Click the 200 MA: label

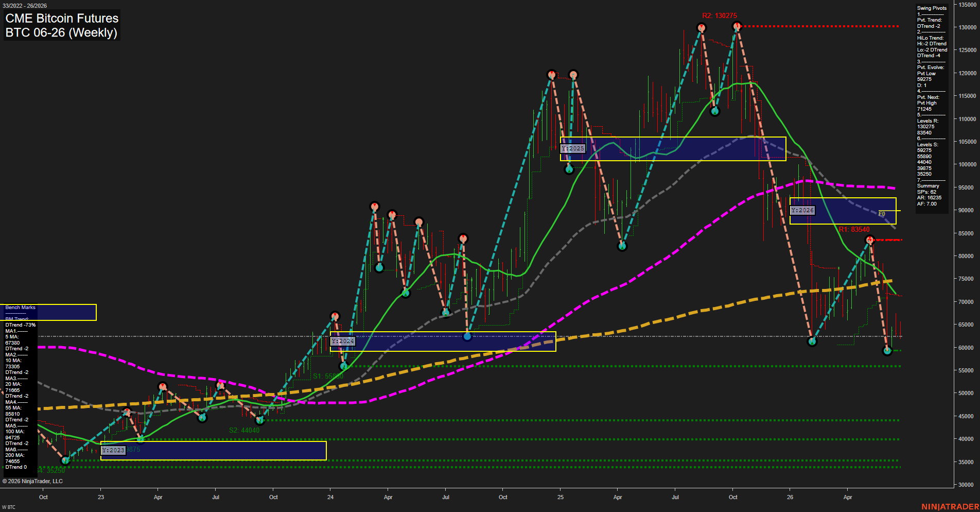(15, 455)
